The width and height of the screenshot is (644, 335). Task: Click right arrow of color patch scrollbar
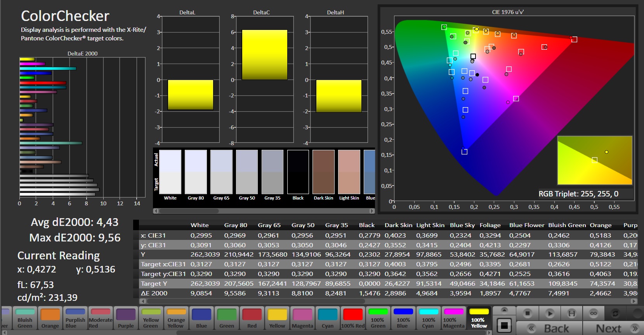[x=489, y=332]
